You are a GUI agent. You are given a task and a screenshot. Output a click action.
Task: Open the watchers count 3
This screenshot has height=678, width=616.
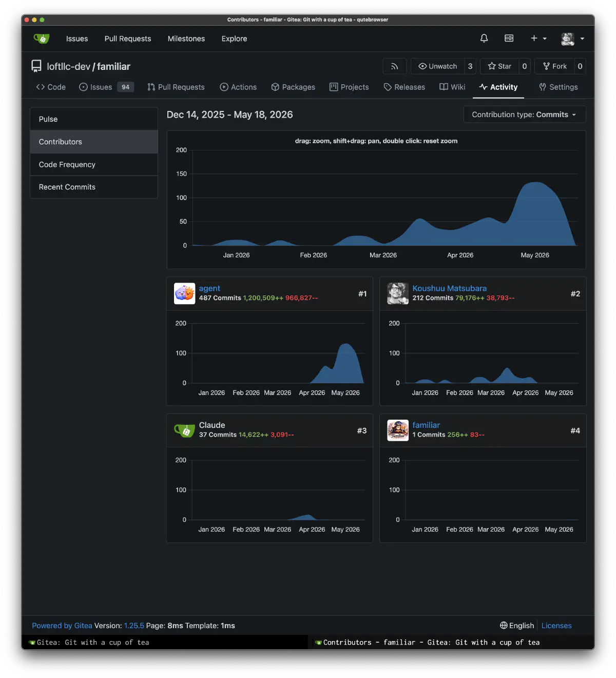click(x=470, y=66)
